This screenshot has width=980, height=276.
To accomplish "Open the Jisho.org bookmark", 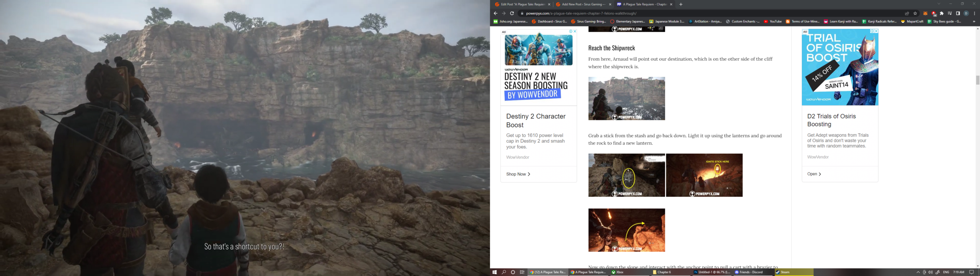I will 511,21.
